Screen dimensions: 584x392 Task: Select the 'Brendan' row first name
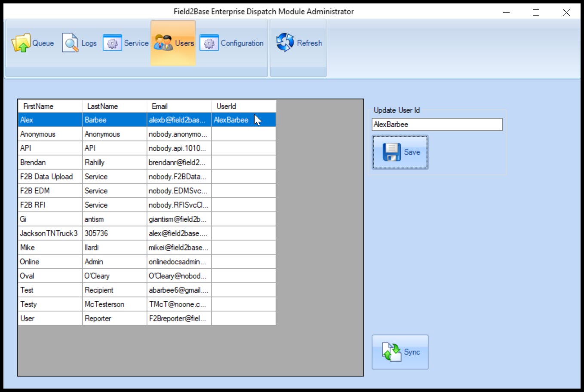tap(50, 162)
